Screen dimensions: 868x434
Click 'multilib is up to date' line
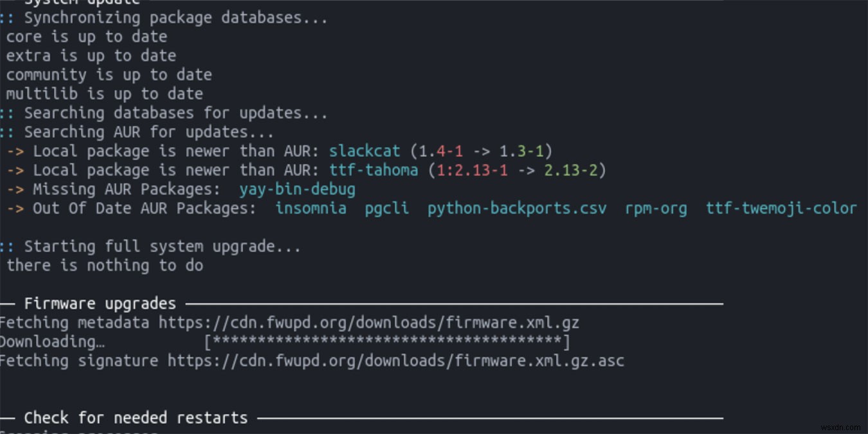click(105, 94)
